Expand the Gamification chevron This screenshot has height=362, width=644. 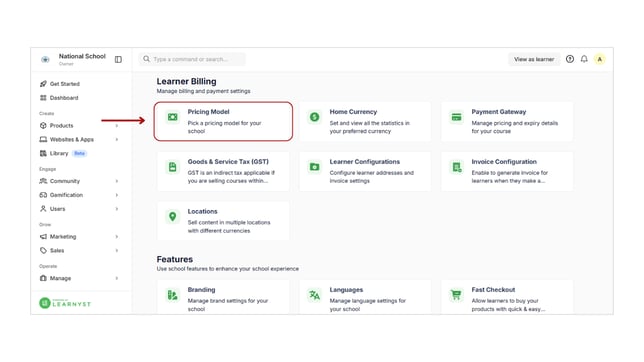click(x=117, y=195)
